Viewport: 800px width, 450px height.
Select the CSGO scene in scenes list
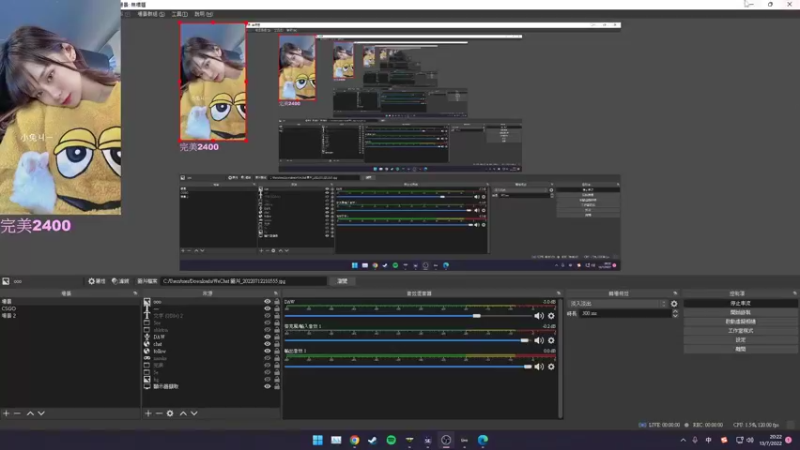(9, 309)
